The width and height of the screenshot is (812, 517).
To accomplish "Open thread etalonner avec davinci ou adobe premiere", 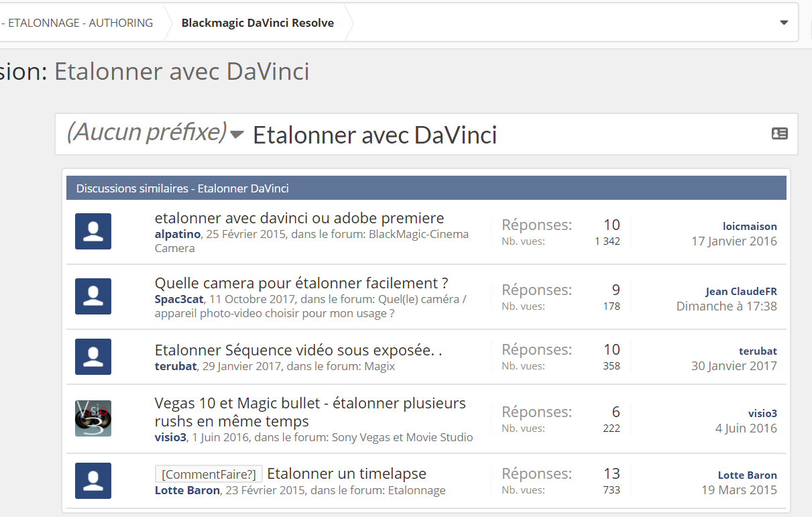I will (299, 218).
